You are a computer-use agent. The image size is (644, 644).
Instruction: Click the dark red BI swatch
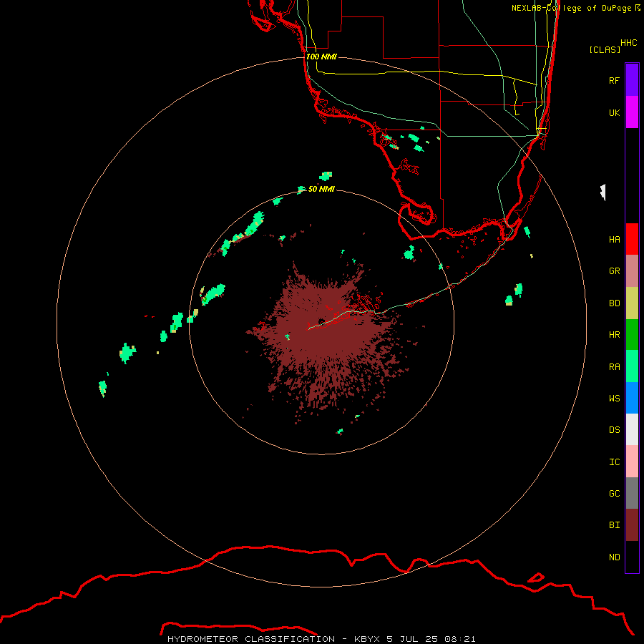click(632, 525)
